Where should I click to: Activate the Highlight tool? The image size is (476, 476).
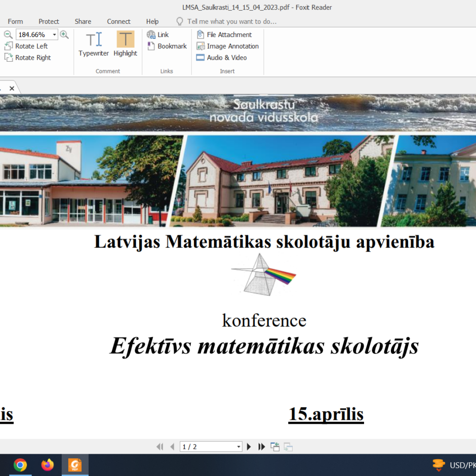click(125, 44)
